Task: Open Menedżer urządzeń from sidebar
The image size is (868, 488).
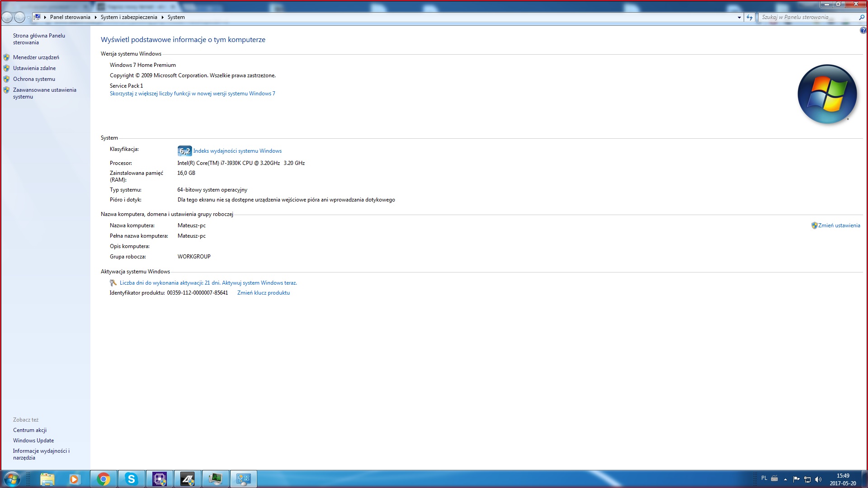Action: [x=36, y=57]
